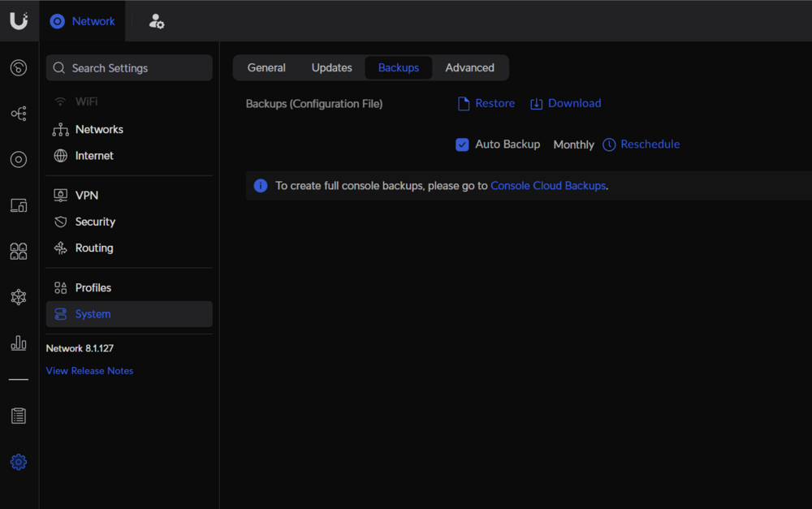Select the System settings item
812x509 pixels.
pos(129,314)
